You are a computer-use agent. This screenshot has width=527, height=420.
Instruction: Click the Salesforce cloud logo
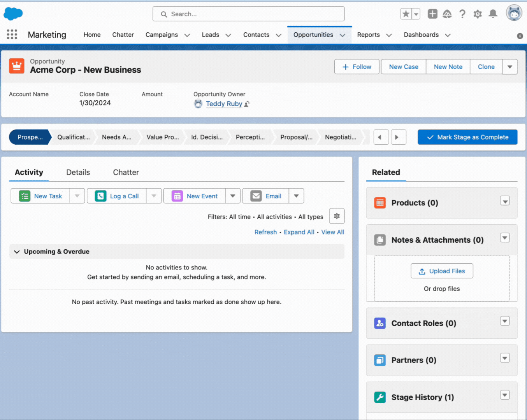click(13, 14)
